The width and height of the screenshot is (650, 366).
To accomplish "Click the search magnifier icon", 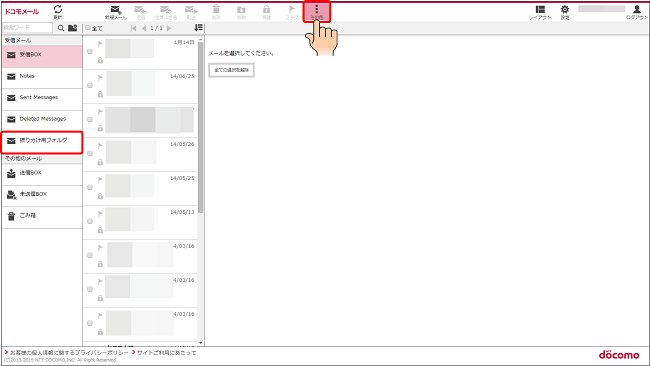I will pos(61,28).
